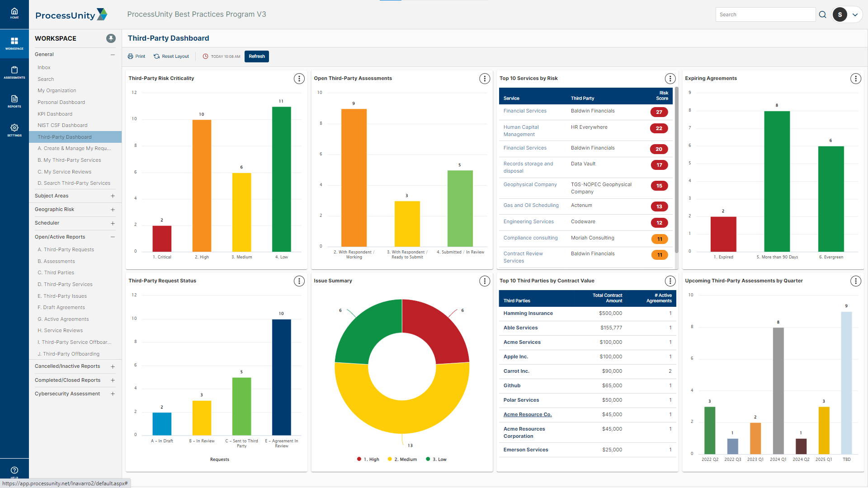Open Open Third-Party Assessments options menu

point(485,79)
